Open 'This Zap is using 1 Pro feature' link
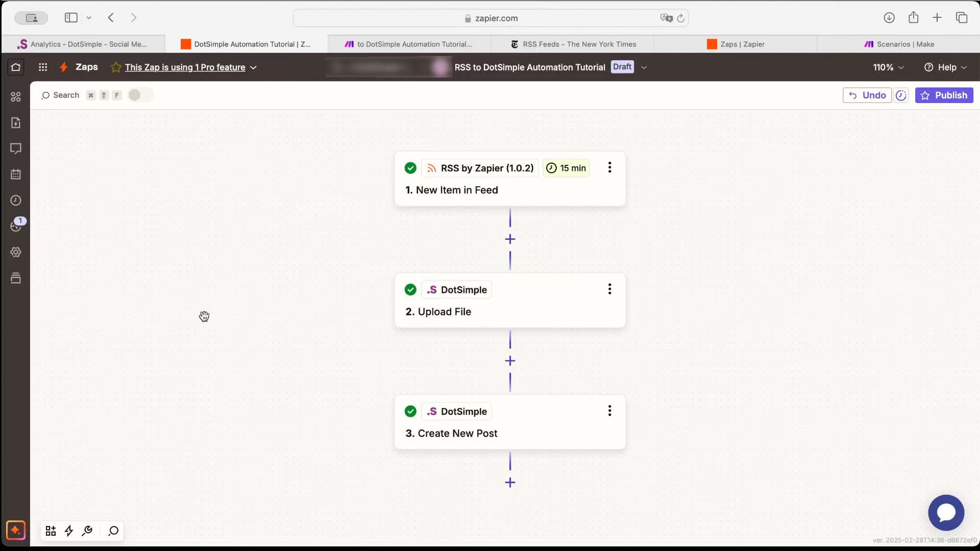This screenshot has width=980, height=551. pyautogui.click(x=185, y=67)
